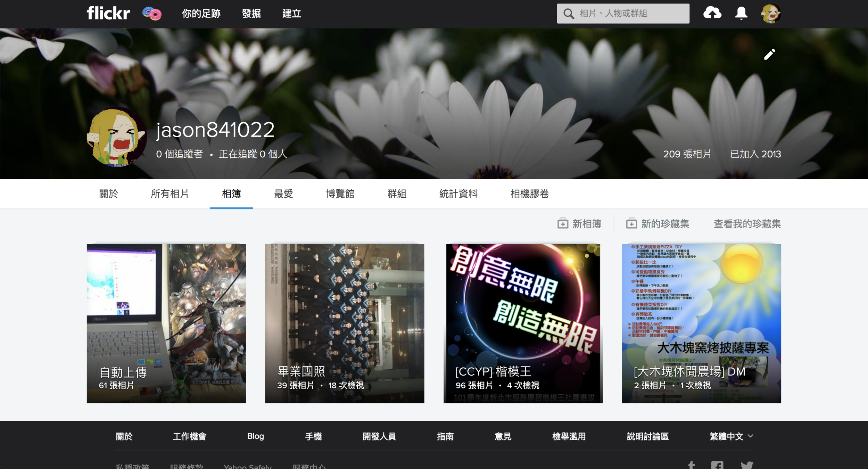Open the upload cloud icon

point(712,13)
